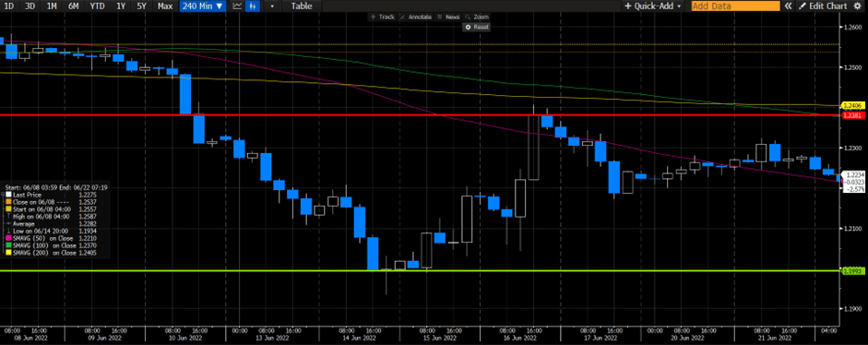Choose the 1Y range
Screen dimensions: 868x345
[120, 6]
